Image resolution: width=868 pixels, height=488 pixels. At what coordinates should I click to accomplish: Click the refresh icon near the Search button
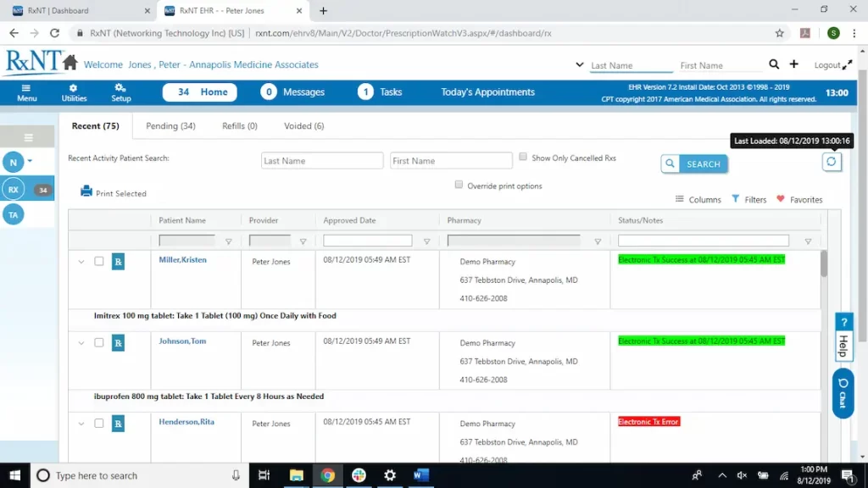pos(832,161)
